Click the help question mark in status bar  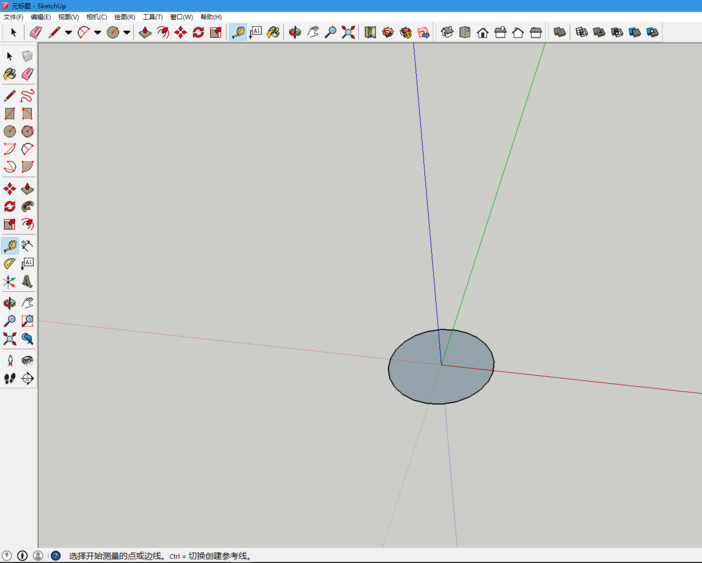click(x=55, y=556)
